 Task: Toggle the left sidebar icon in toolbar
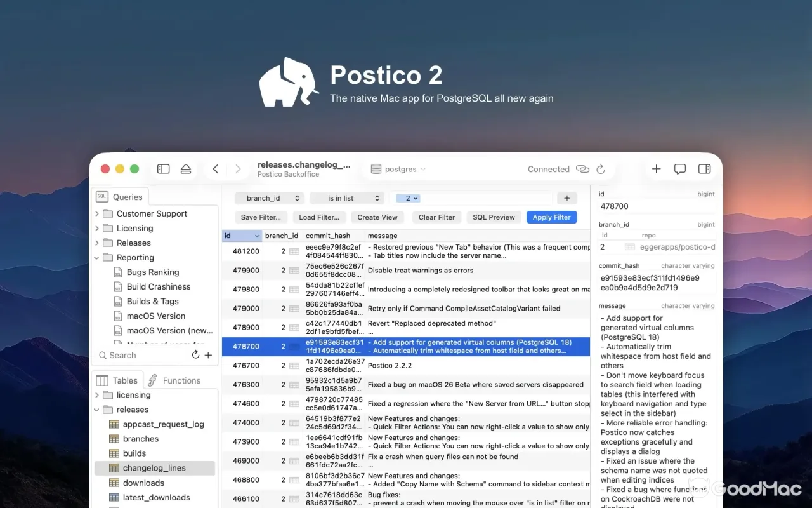click(163, 169)
